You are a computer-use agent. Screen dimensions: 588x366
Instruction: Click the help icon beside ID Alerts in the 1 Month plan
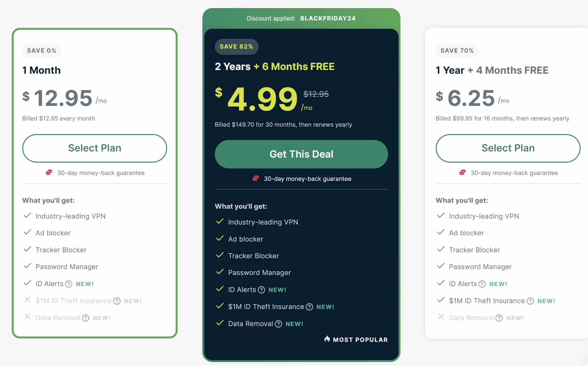(x=69, y=284)
